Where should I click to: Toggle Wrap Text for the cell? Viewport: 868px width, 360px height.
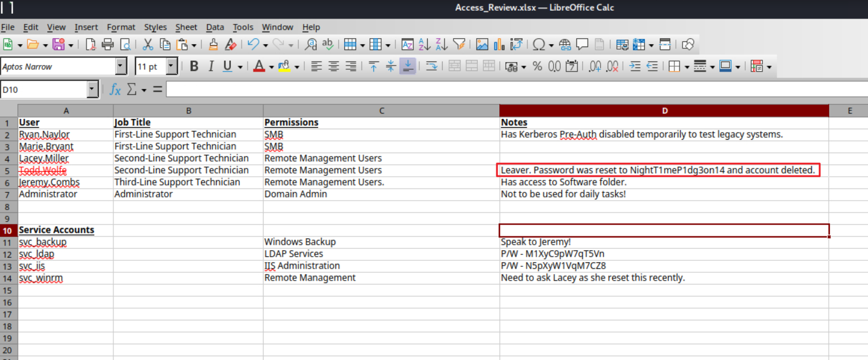[x=431, y=66]
